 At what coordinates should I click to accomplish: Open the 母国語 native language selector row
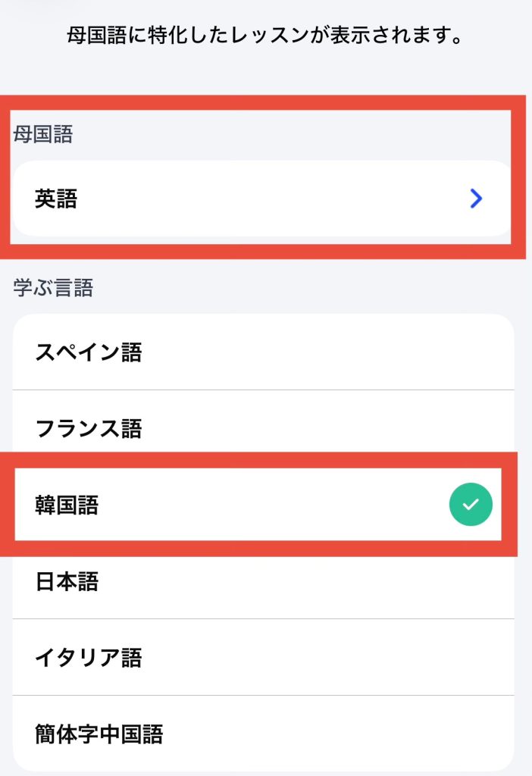pos(262,199)
